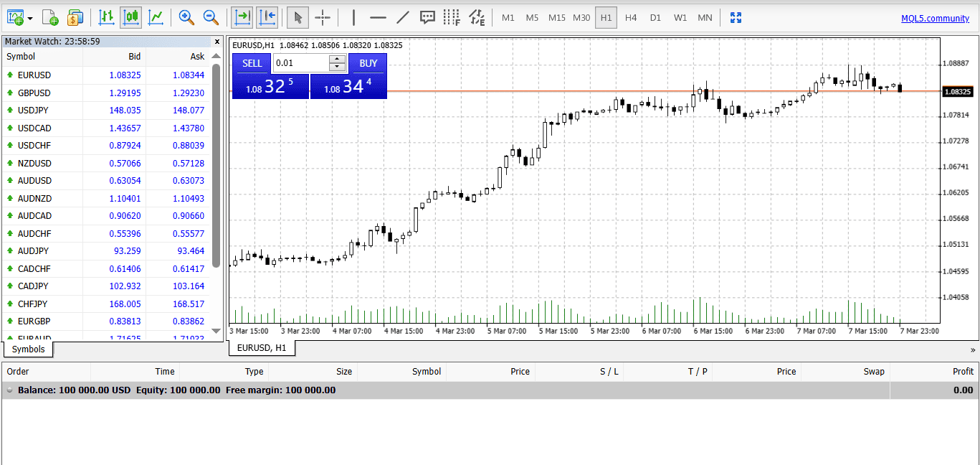980x465 pixels.
Task: Toggle chart auto scroll to end
Action: (x=243, y=17)
